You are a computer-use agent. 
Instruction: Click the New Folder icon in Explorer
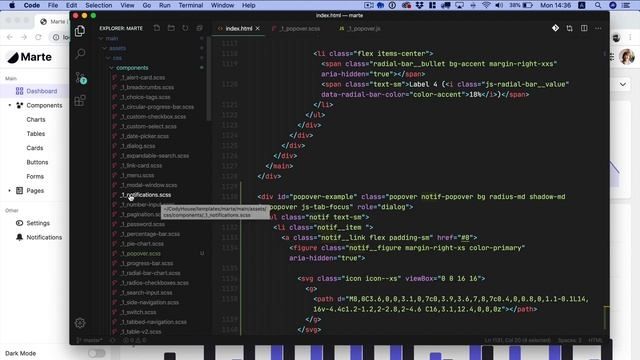tap(171, 28)
